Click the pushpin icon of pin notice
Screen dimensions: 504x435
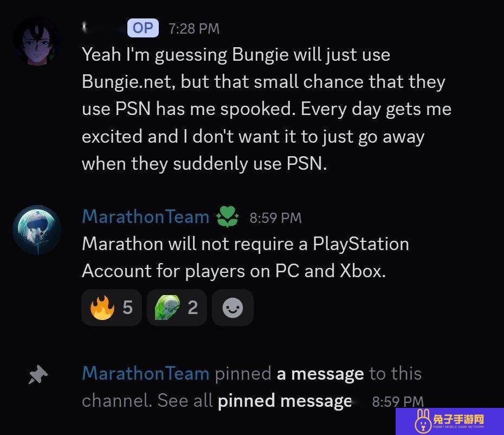point(38,374)
